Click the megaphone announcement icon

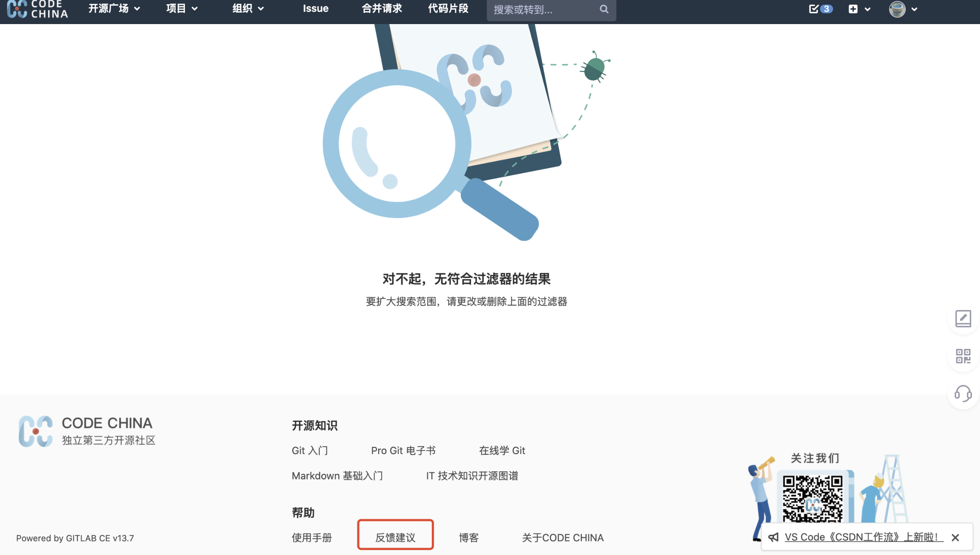pos(773,537)
